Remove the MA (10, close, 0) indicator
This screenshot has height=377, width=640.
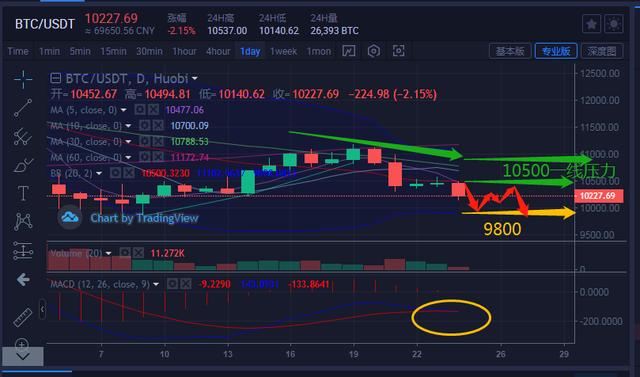coord(158,126)
